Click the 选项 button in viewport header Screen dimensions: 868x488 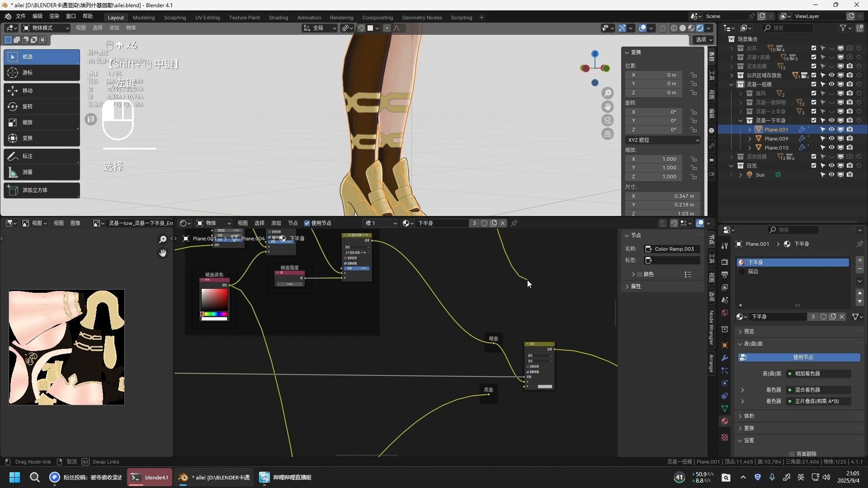(703, 40)
